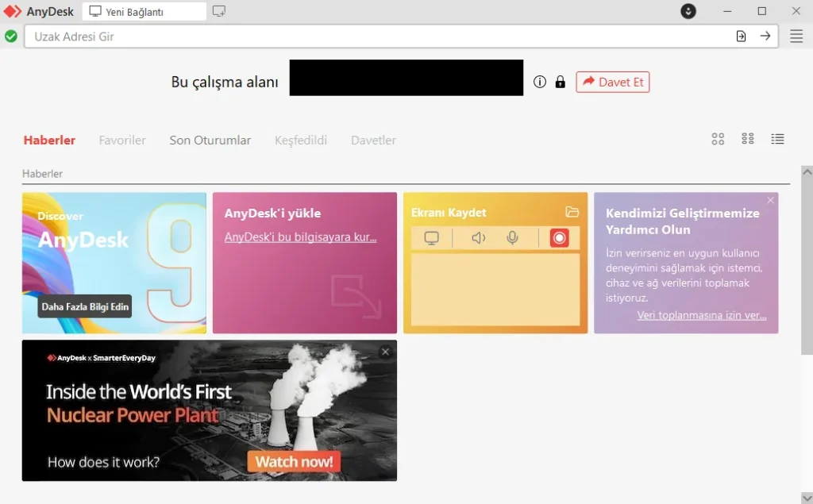Open the recordings folder icon

pos(572,212)
